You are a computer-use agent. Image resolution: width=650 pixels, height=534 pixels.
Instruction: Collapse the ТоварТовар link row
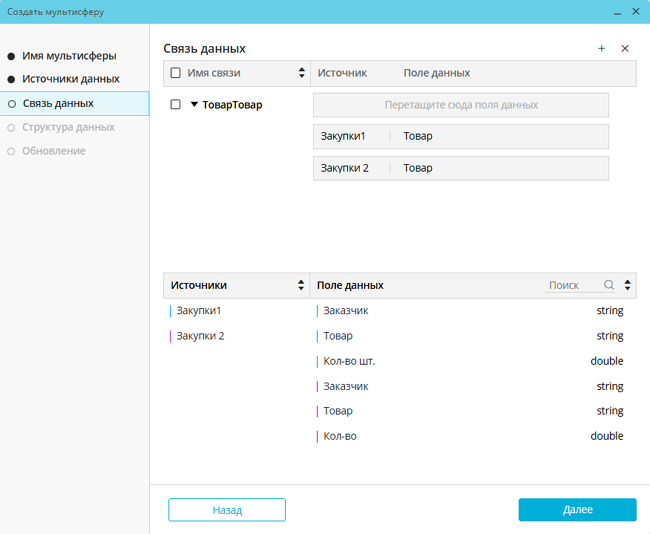pos(194,104)
